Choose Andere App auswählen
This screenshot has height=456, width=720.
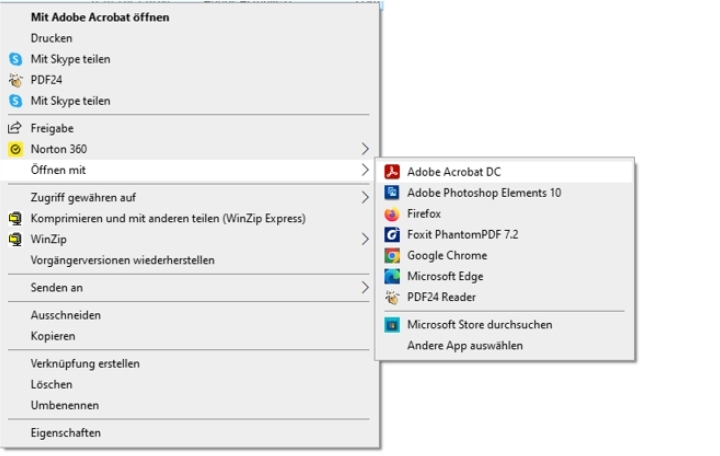pos(464,345)
